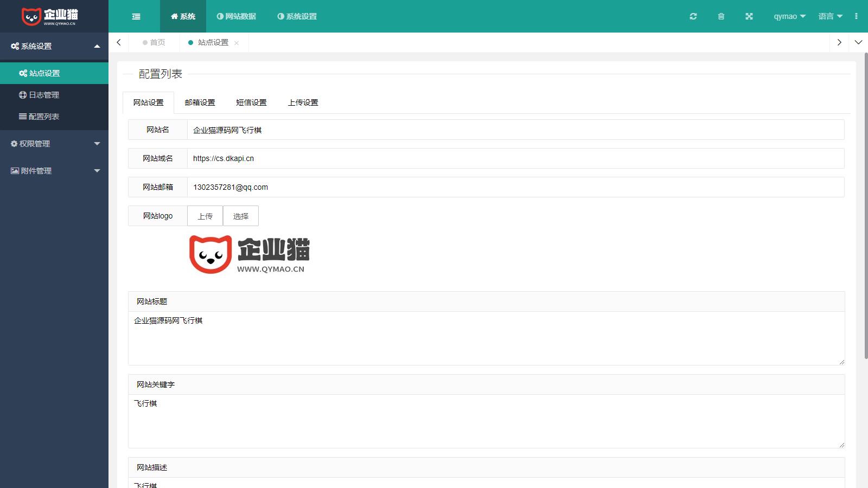868x488 pixels.
Task: Click the refresh icon in top bar
Action: 693,16
